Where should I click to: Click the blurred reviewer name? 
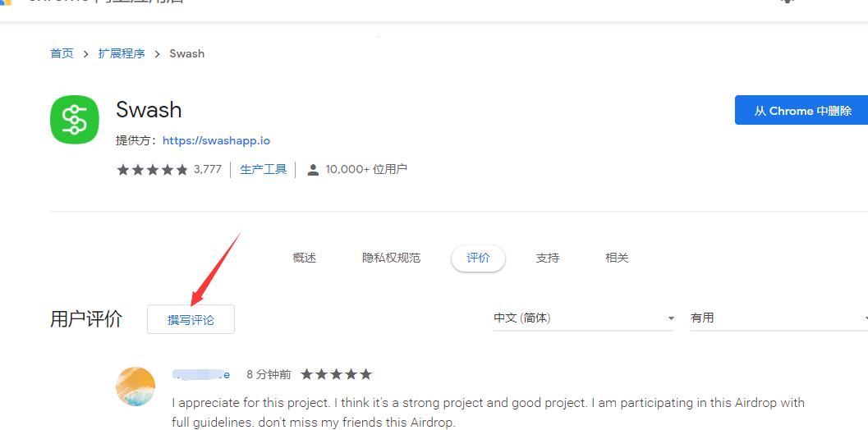click(x=201, y=375)
